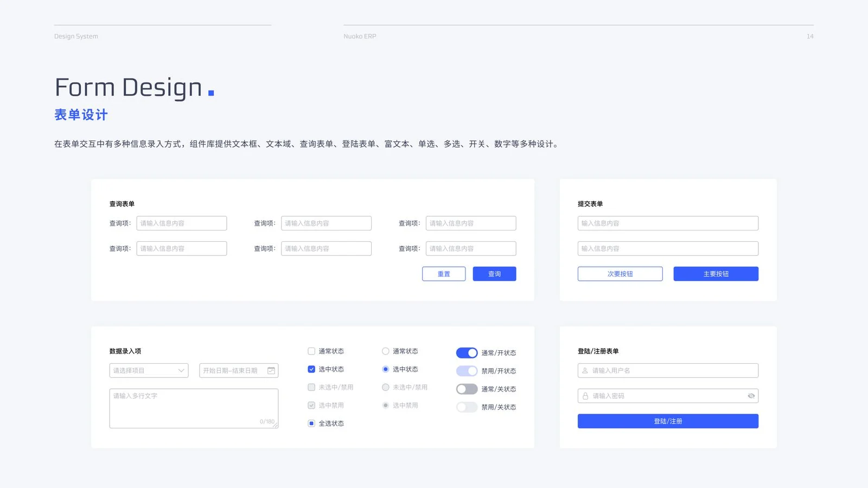Viewport: 868px width, 488px height.
Task: Click the 重置 button
Action: 444,274
